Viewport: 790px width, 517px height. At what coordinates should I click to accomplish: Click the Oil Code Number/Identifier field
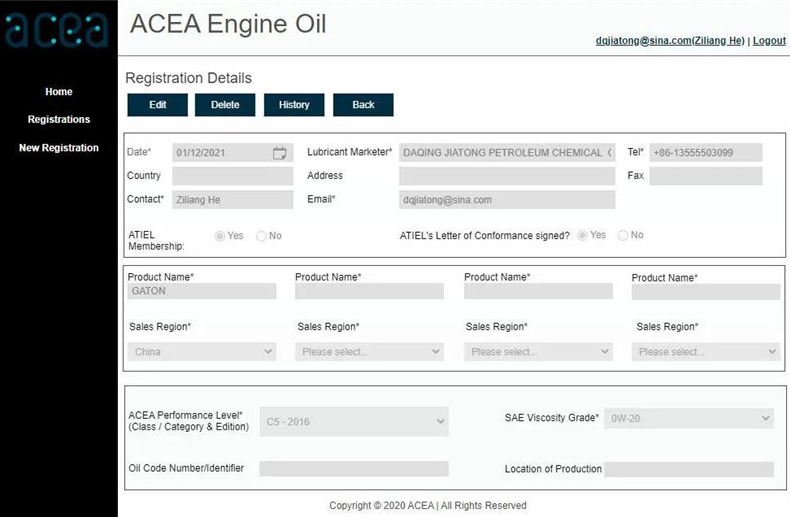click(x=354, y=469)
